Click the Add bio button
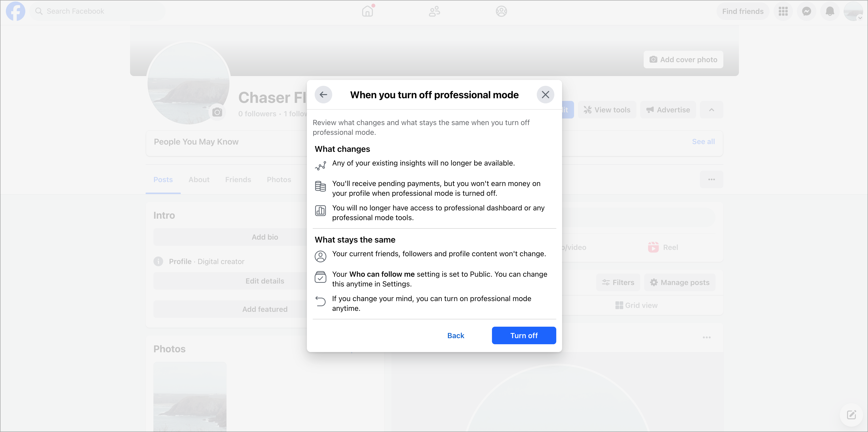868x432 pixels. 265,237
